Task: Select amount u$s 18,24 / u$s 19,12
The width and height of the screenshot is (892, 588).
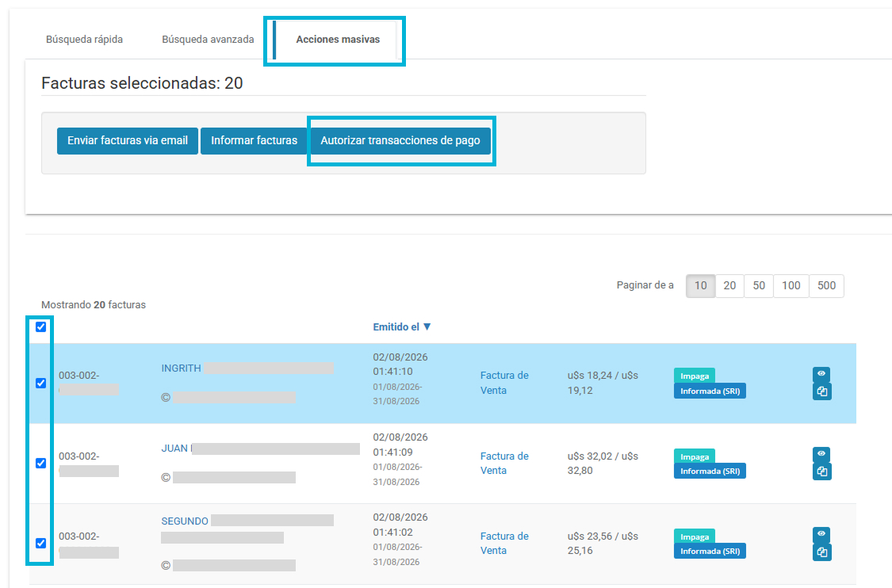Action: click(x=603, y=383)
